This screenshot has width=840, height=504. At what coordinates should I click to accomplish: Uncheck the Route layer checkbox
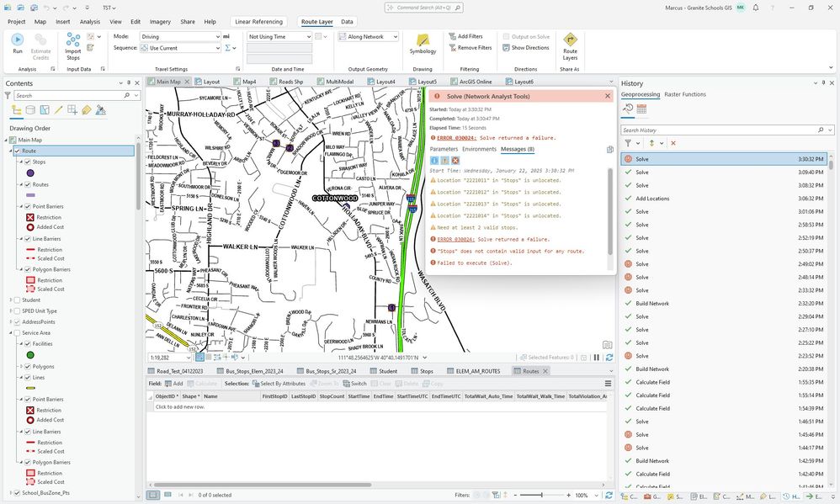[17, 151]
